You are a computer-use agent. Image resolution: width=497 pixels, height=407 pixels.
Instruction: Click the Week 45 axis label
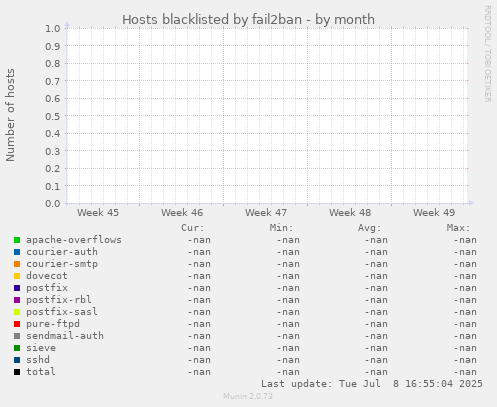(x=98, y=213)
